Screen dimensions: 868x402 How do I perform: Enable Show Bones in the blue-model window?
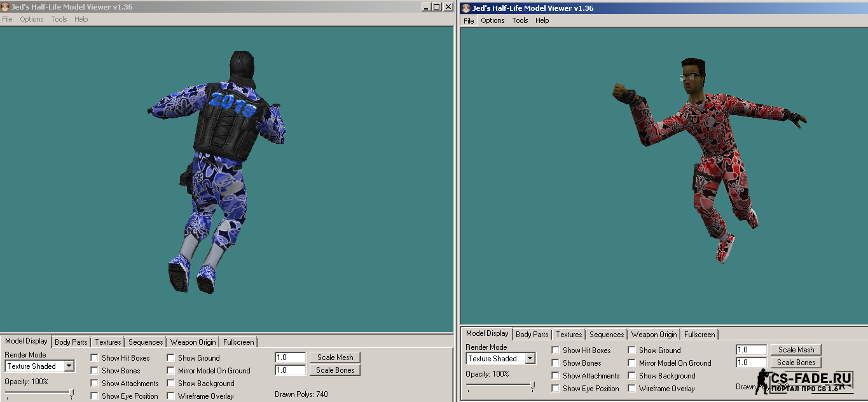[95, 371]
